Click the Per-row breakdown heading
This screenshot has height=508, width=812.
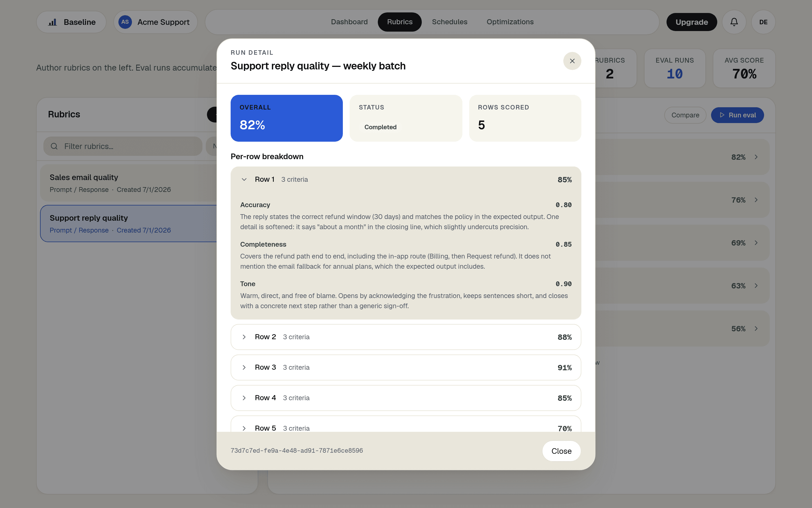coord(267,157)
